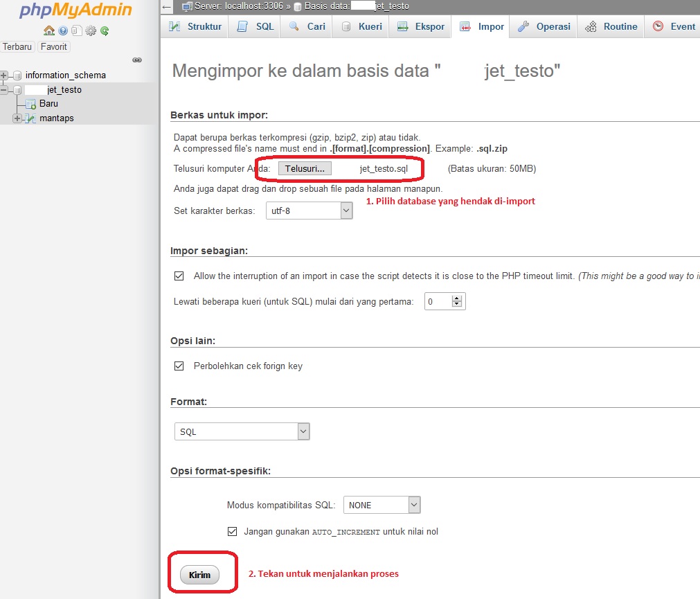This screenshot has width=700, height=599.
Task: Click the database icon before Basis data
Action: pos(298,7)
